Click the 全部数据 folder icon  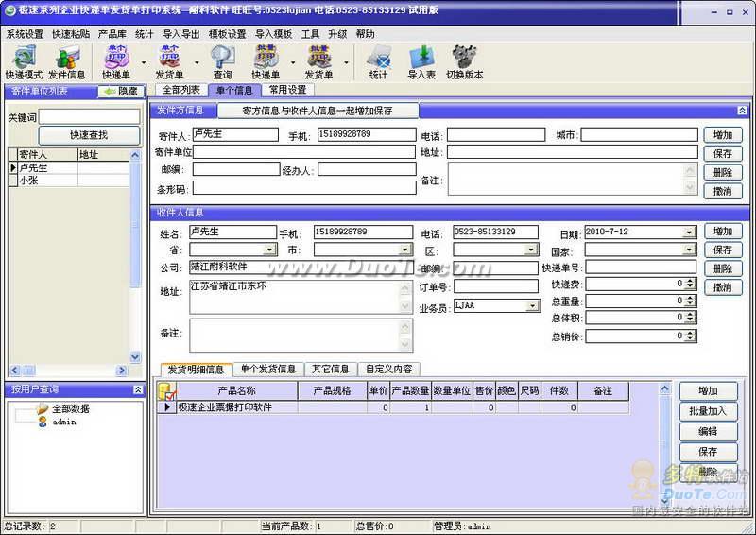pos(43,408)
